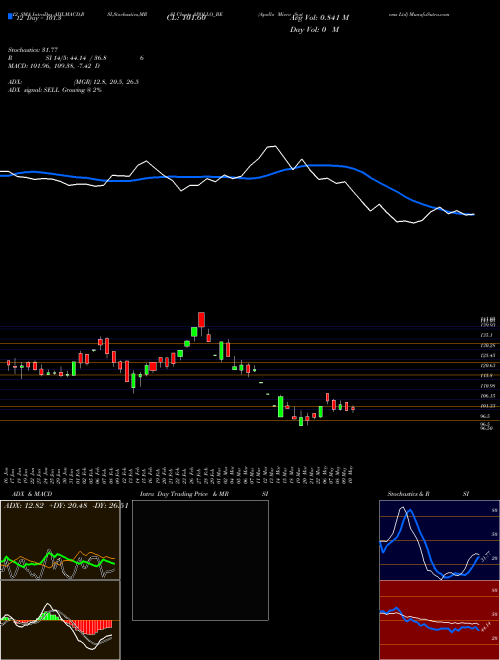Click the 106.13 price axis label

point(488,396)
